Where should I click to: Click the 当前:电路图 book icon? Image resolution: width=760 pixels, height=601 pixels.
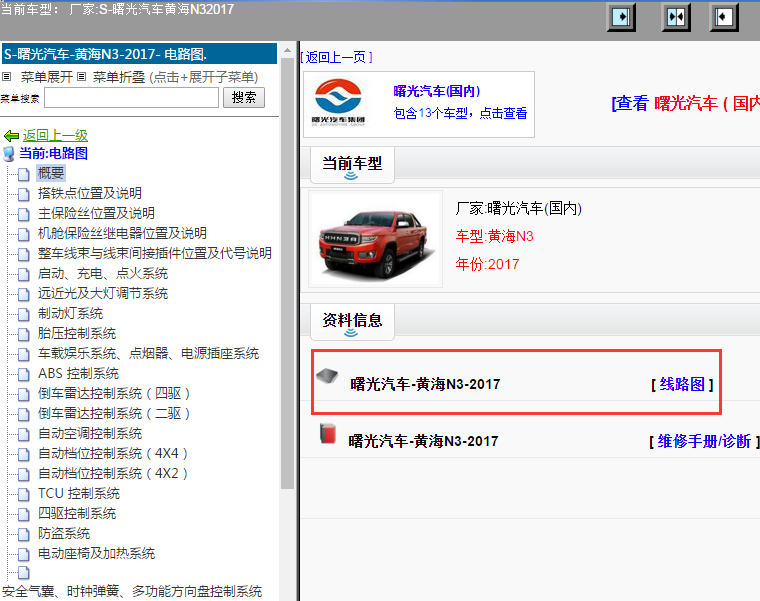[8, 154]
